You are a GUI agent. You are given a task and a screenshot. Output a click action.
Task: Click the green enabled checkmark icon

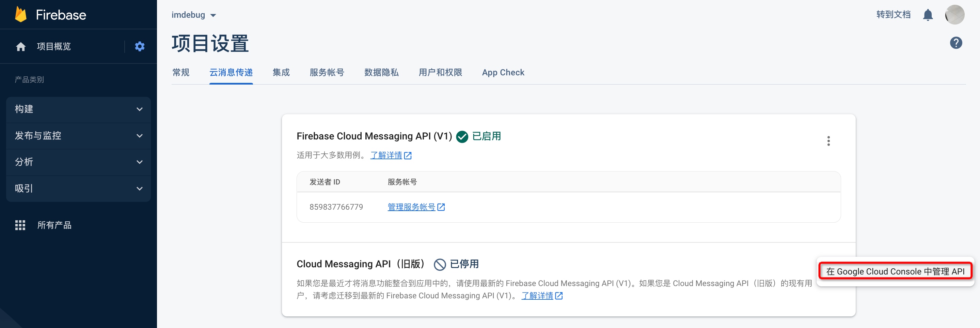(x=462, y=136)
